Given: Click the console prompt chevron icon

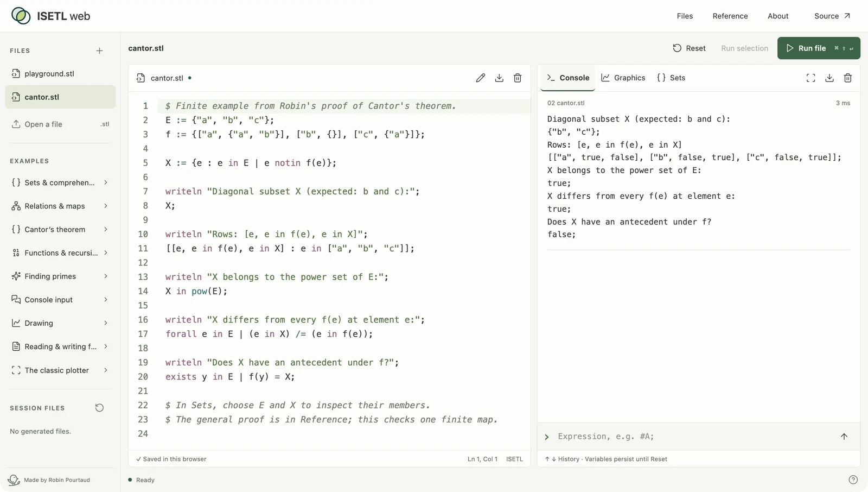Looking at the screenshot, I should pyautogui.click(x=547, y=437).
